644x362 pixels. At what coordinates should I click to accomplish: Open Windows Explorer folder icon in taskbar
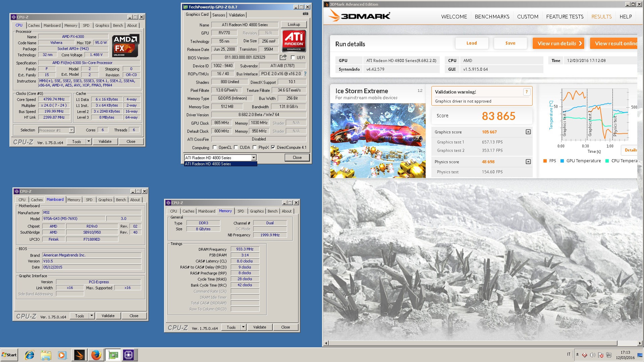point(46,355)
